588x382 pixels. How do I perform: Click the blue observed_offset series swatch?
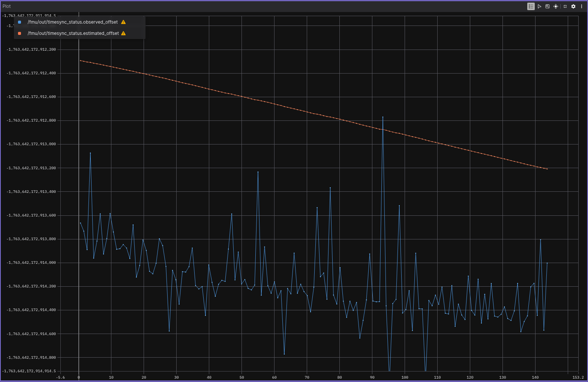click(x=19, y=22)
